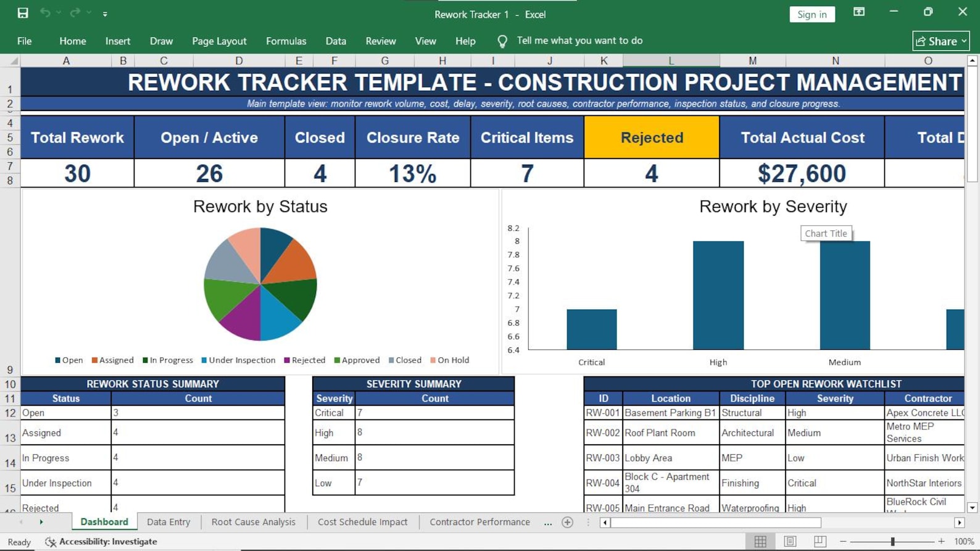Click the Ribbon Display Options icon
This screenshot has height=551, width=980.
(x=858, y=12)
